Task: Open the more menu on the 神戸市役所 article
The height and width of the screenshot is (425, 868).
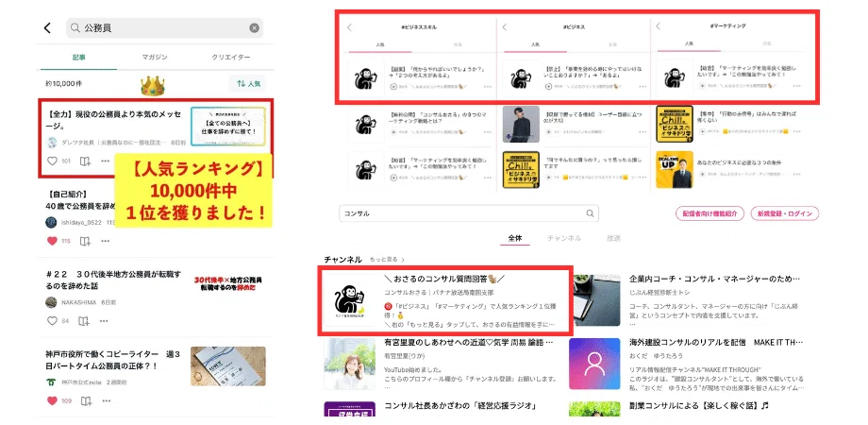Action: pyautogui.click(x=105, y=400)
